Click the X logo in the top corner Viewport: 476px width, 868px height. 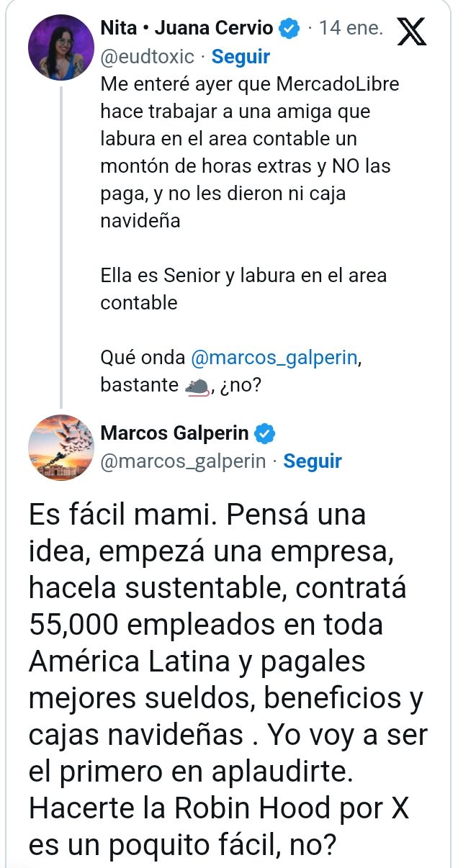(x=411, y=31)
